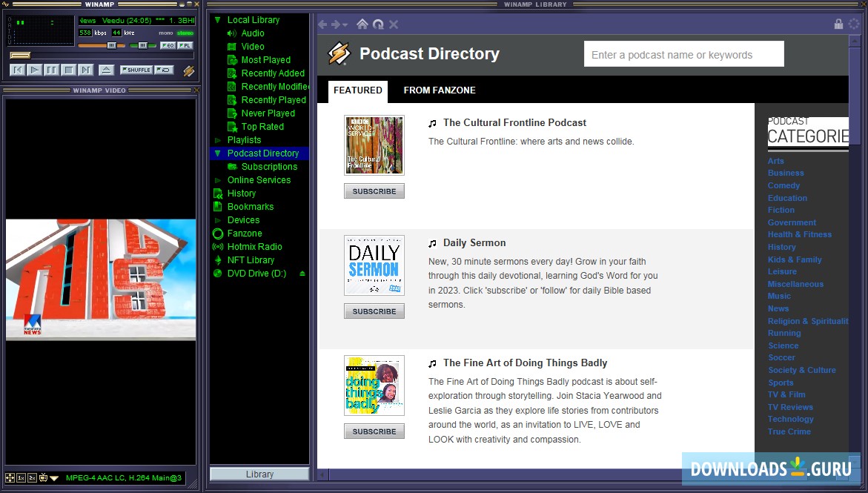The image size is (868, 493).
Task: Switch video to fullscreen mode icon
Action: 10,477
